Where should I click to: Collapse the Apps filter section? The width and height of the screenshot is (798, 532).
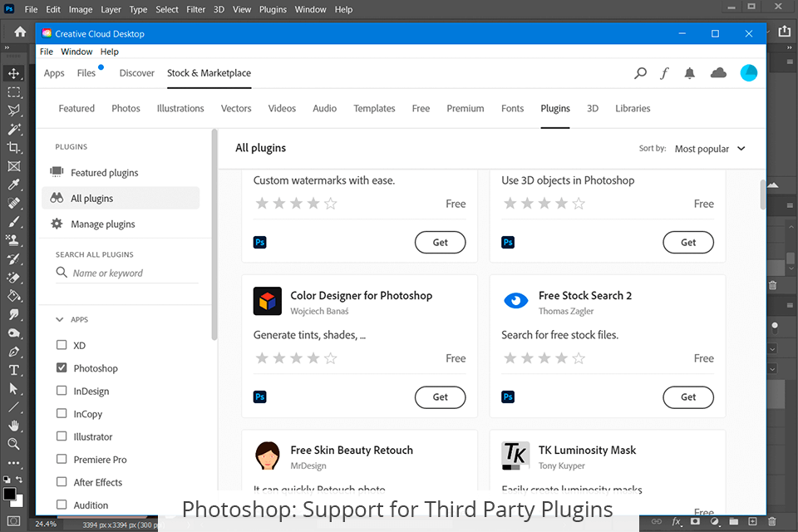(x=60, y=319)
